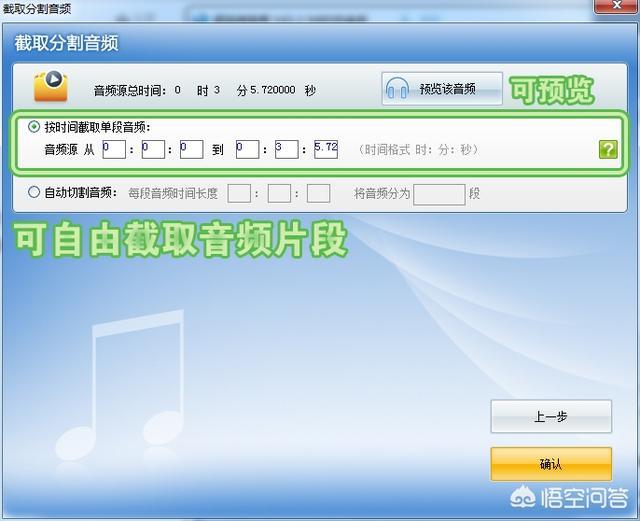The height and width of the screenshot is (521, 640).
Task: Click the end hour input field
Action: coord(247,149)
